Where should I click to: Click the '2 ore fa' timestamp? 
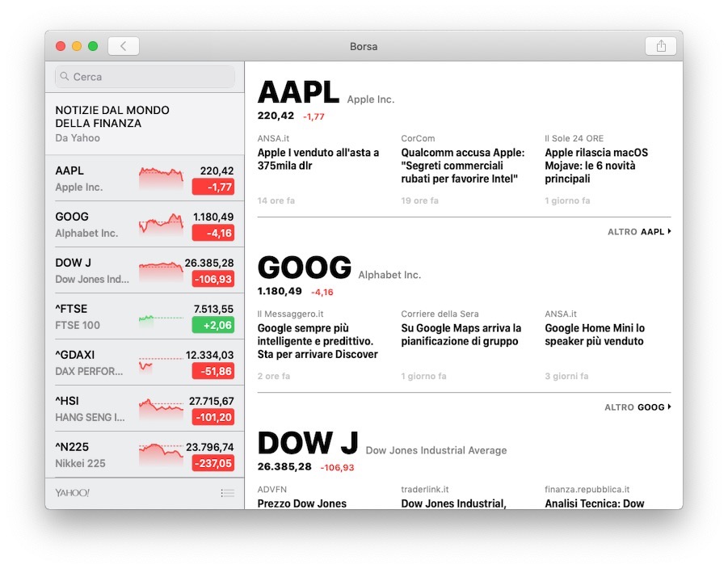pyautogui.click(x=274, y=377)
